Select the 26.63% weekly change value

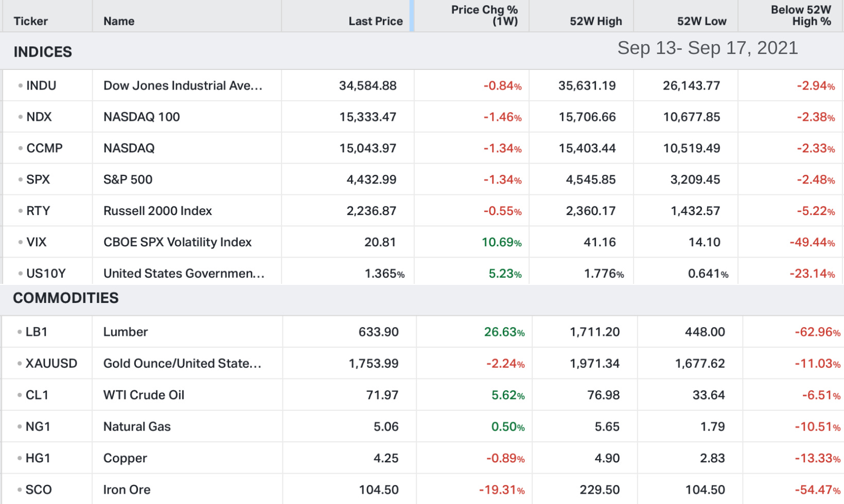point(504,332)
